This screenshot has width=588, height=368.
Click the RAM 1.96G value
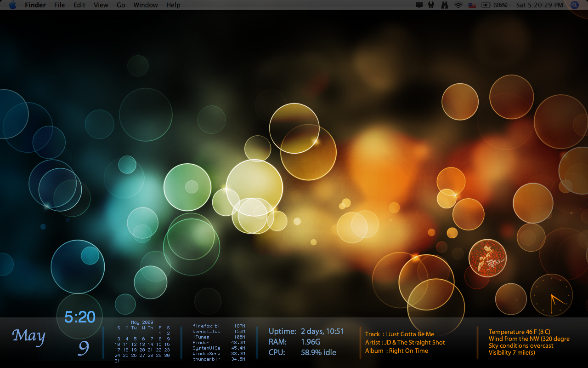point(311,342)
